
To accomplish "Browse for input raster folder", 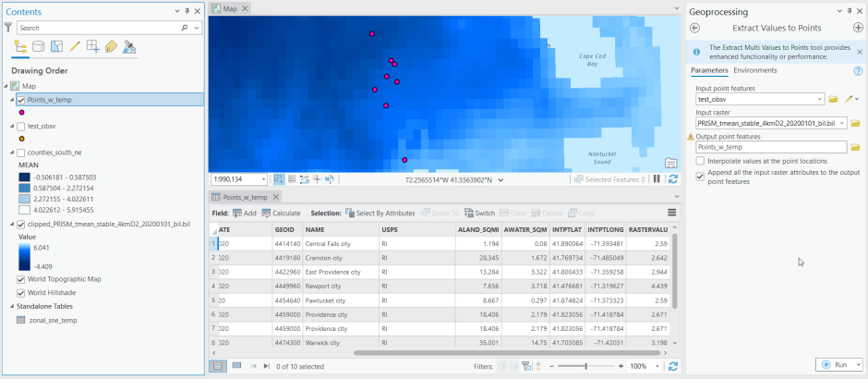I will point(855,123).
